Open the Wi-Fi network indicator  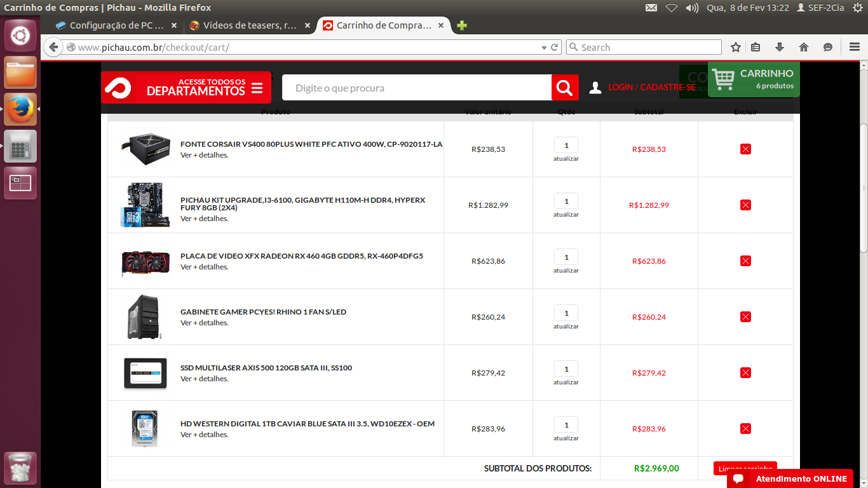[x=672, y=8]
